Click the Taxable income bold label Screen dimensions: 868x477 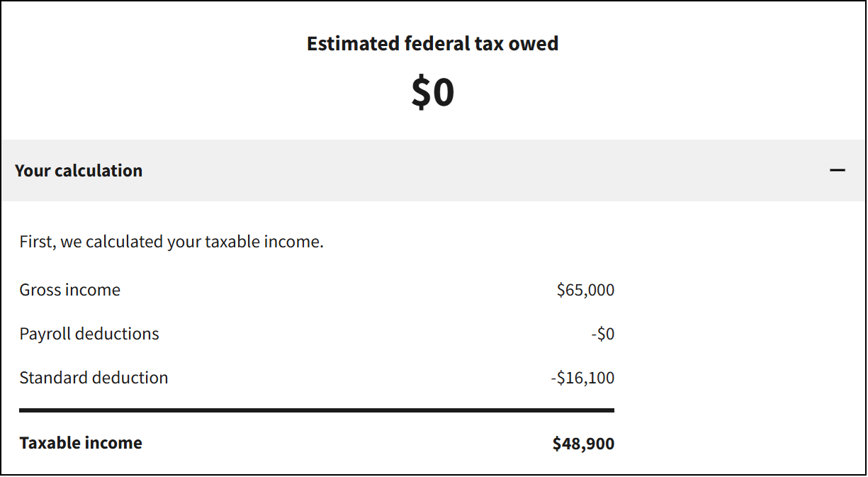(81, 442)
